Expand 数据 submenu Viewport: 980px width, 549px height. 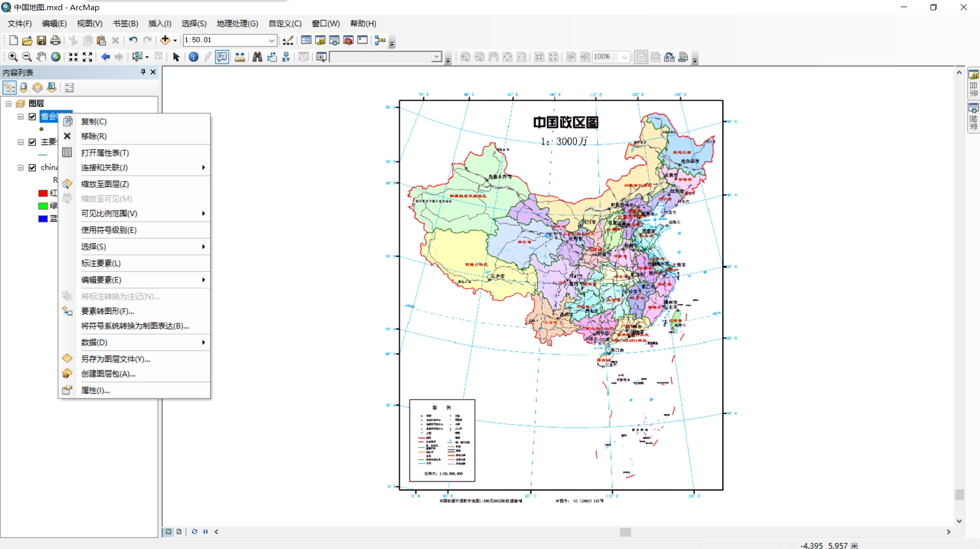[x=143, y=342]
